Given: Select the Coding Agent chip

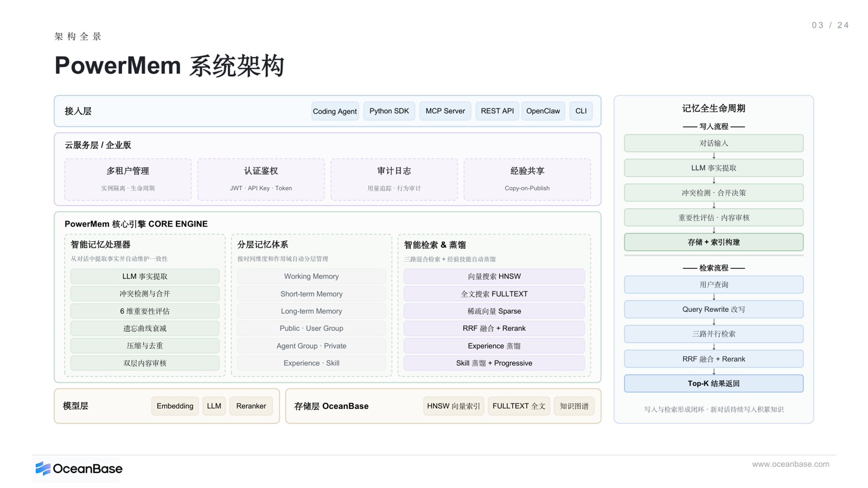Looking at the screenshot, I should pos(335,111).
